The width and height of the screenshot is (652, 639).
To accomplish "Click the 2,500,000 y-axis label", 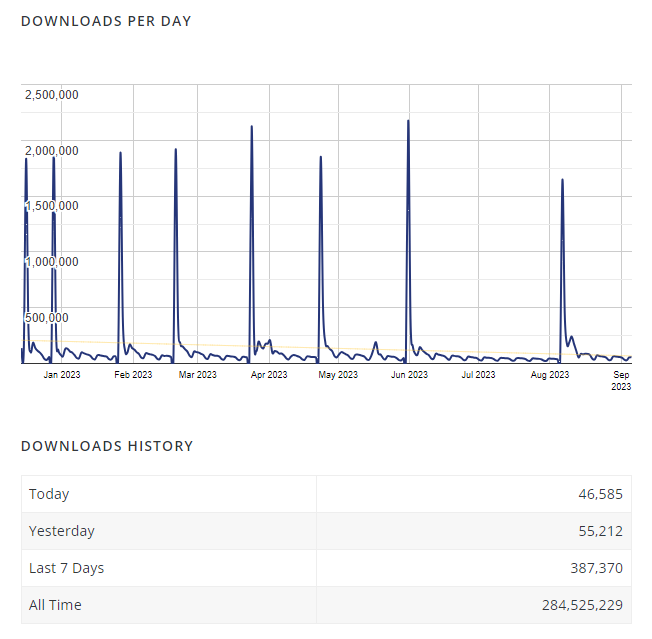I will click(x=51, y=95).
